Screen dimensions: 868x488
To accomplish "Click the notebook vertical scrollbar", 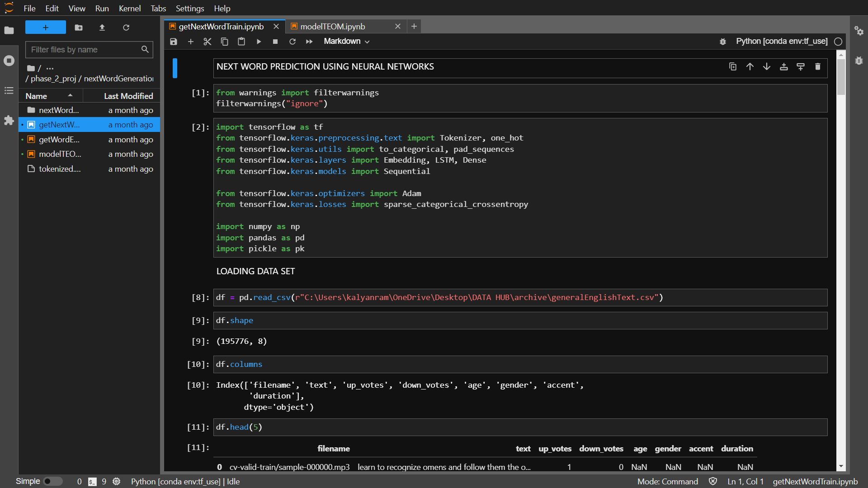I will click(x=841, y=77).
